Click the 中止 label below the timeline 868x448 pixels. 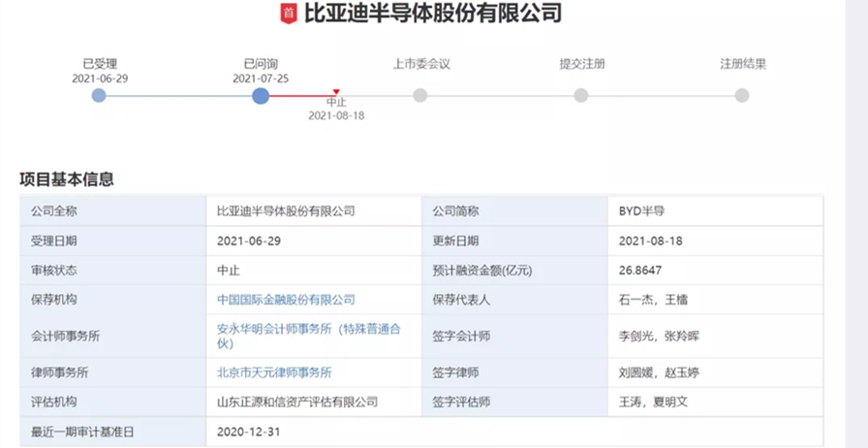click(x=336, y=103)
